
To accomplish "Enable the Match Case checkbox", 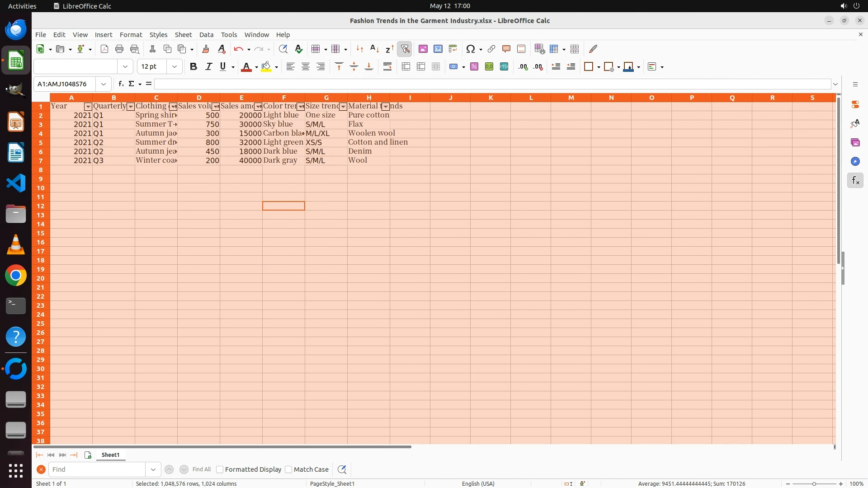I will 288,469.
